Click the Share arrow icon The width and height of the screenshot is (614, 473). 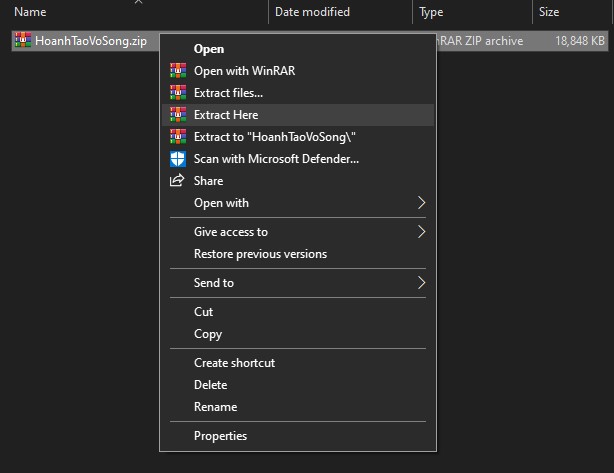(x=178, y=181)
